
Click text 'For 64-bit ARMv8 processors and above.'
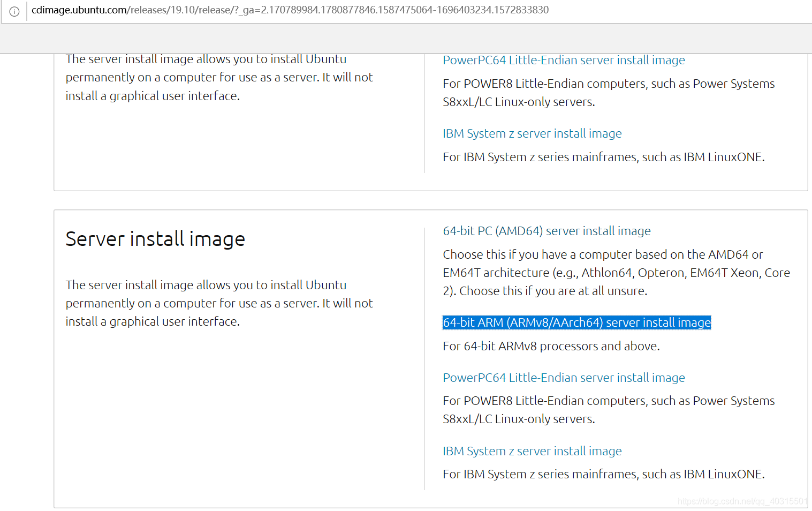pyautogui.click(x=551, y=346)
